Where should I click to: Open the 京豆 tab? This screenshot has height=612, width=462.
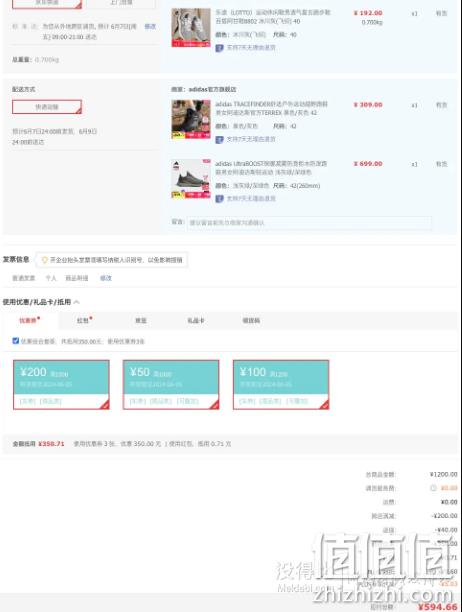[141, 320]
